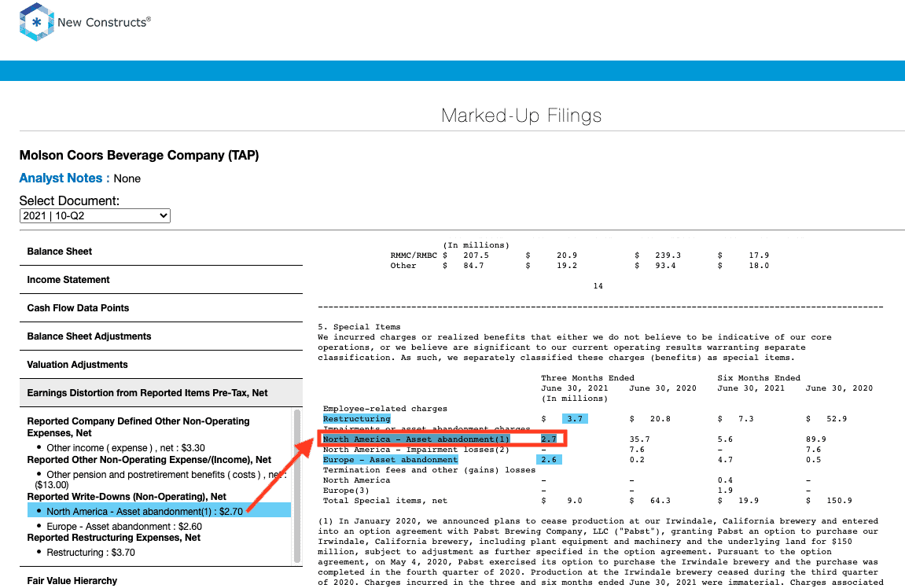Image resolution: width=905 pixels, height=588 pixels.
Task: Select Other income (expense), net item
Action: [x=126, y=448]
